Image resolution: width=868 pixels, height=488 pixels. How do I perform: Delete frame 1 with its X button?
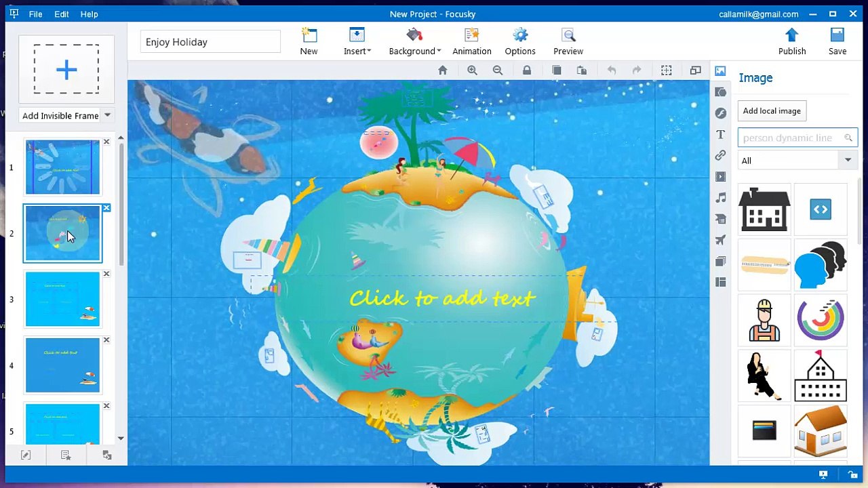(x=106, y=142)
